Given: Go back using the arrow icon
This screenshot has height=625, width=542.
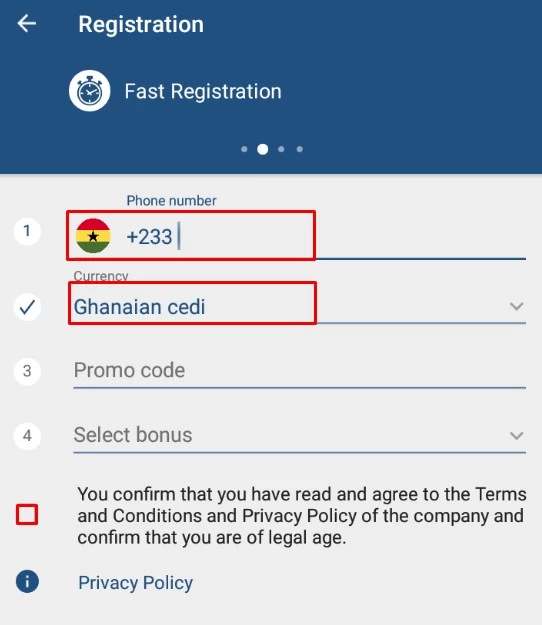Looking at the screenshot, I should (x=27, y=24).
